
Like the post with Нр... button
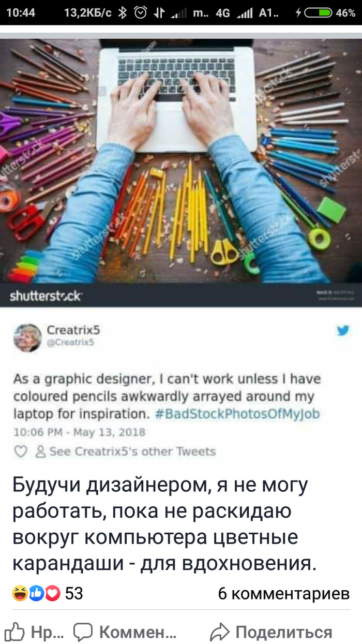[x=34, y=632]
